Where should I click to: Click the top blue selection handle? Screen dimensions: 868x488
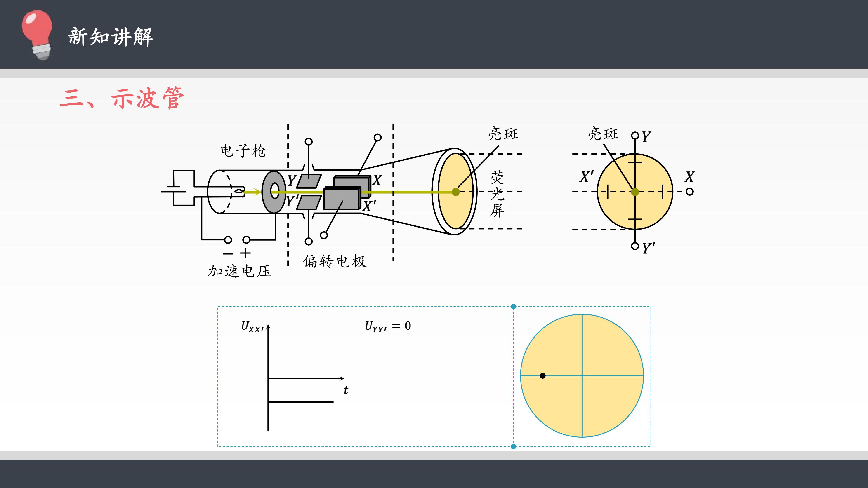tap(513, 307)
